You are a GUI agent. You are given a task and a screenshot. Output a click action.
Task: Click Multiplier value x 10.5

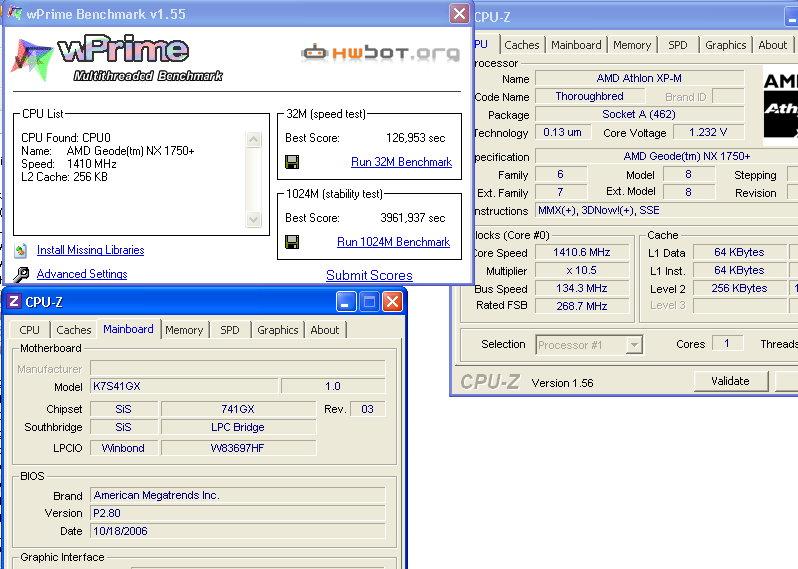[x=582, y=270]
